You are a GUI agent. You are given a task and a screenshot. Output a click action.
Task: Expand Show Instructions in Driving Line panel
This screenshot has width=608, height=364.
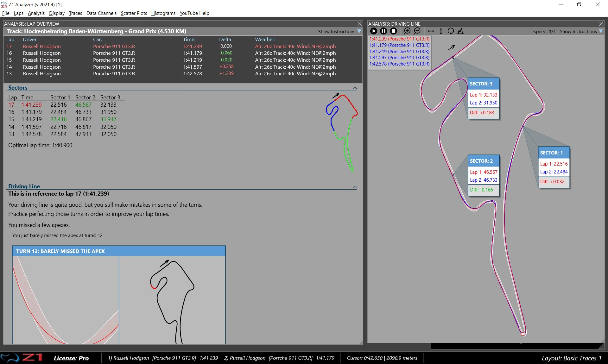tap(581, 32)
